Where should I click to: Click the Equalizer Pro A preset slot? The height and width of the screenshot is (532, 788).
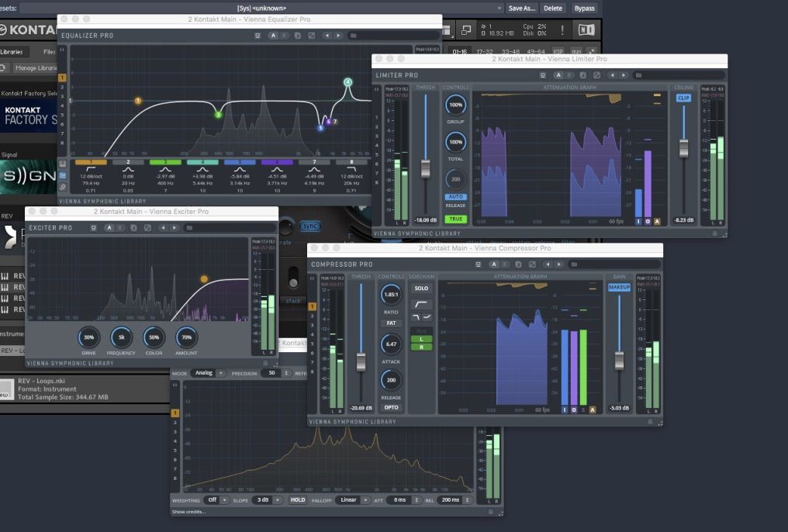coord(273,36)
